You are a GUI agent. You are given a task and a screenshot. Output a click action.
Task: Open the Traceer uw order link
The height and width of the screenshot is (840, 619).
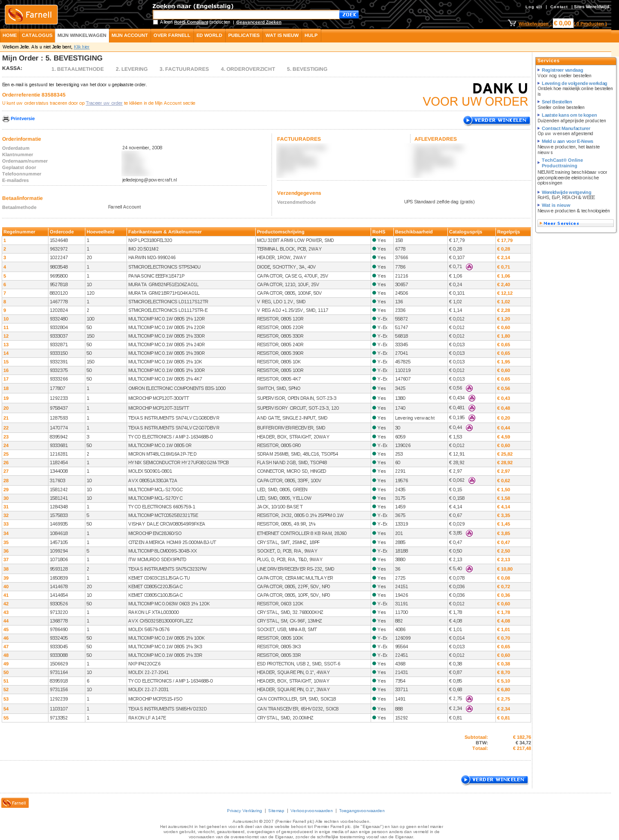point(104,103)
